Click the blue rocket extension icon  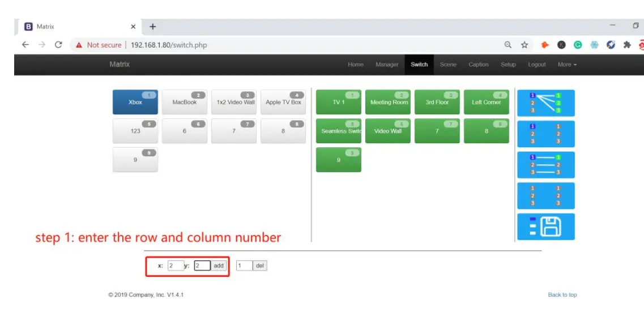point(611,45)
